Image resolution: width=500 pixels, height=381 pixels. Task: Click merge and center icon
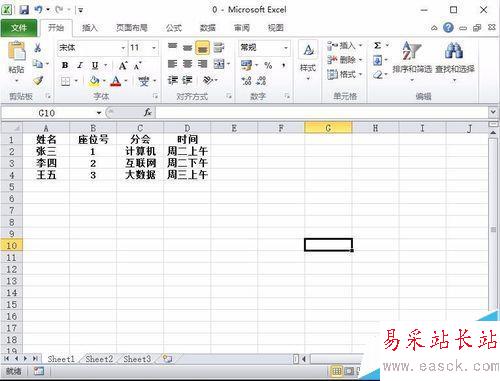[219, 64]
